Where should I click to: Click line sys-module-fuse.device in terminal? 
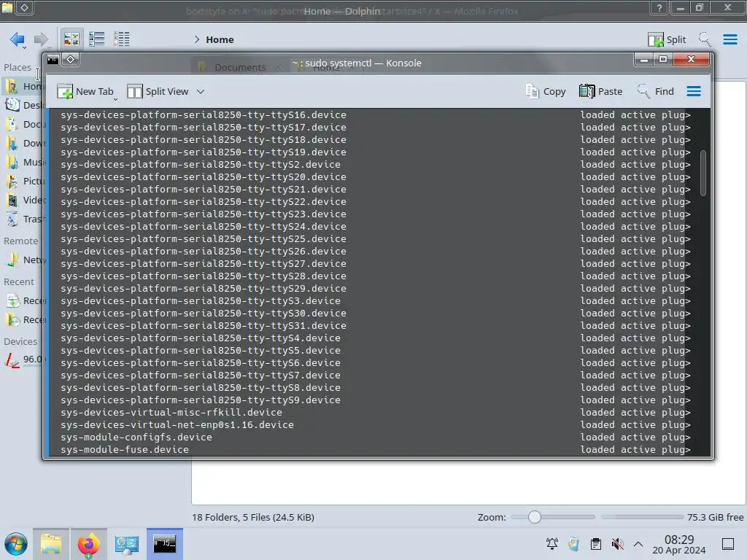(125, 449)
